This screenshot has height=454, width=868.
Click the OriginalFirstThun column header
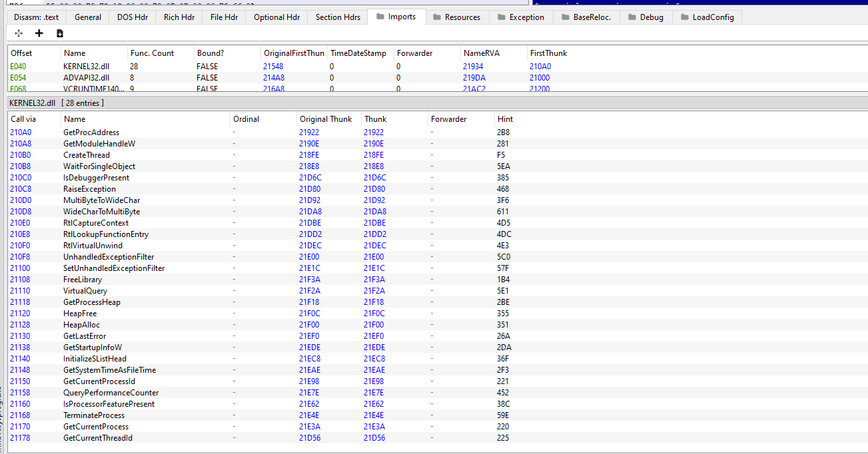pos(294,53)
